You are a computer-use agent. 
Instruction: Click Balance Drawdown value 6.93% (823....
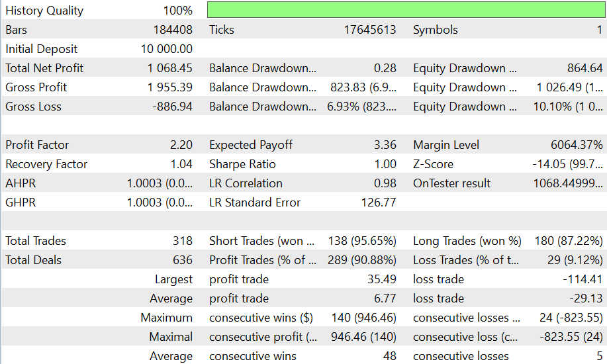click(361, 107)
